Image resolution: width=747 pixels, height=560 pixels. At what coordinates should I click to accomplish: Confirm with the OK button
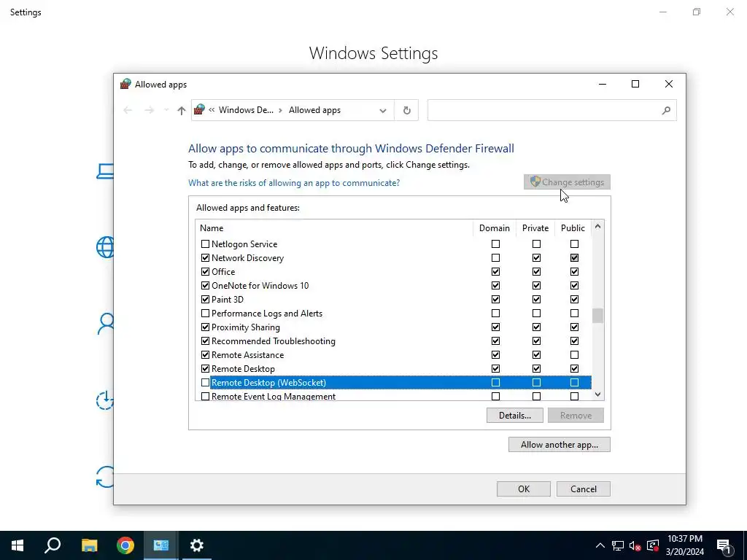tap(524, 489)
